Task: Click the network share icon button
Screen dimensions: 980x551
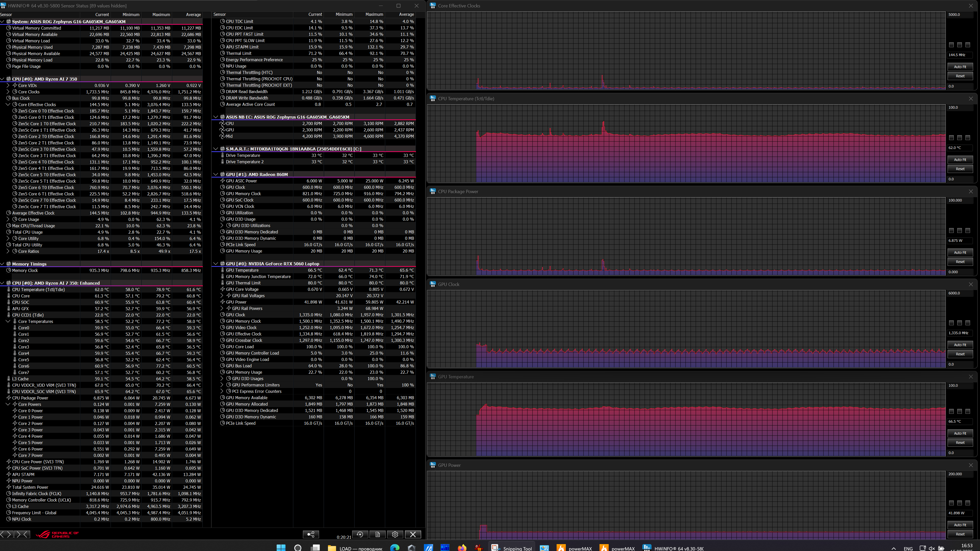Action: pyautogui.click(x=310, y=534)
